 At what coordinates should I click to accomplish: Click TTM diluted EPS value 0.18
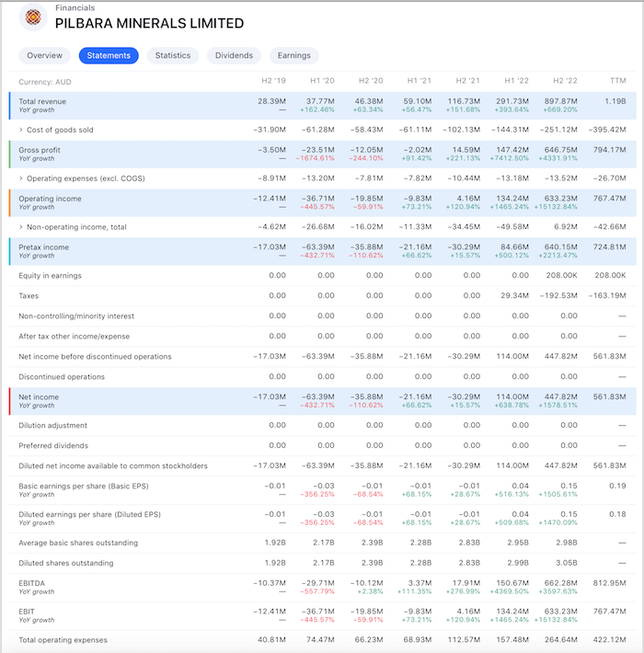click(x=617, y=514)
